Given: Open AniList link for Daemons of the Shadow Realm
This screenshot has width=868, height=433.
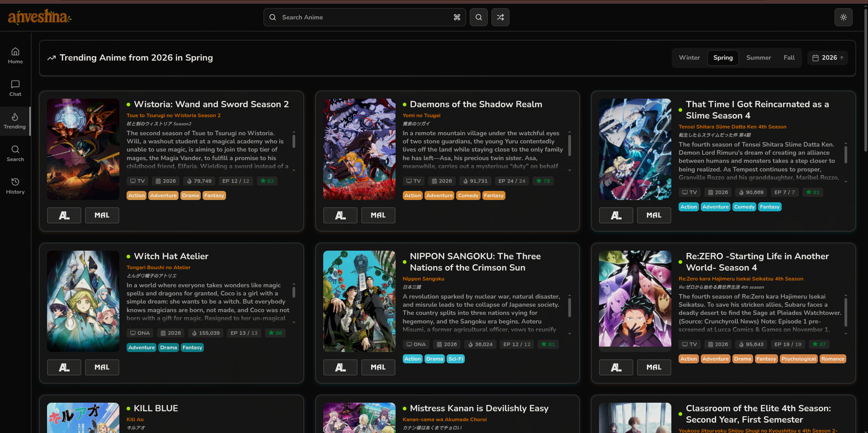Looking at the screenshot, I should (340, 215).
